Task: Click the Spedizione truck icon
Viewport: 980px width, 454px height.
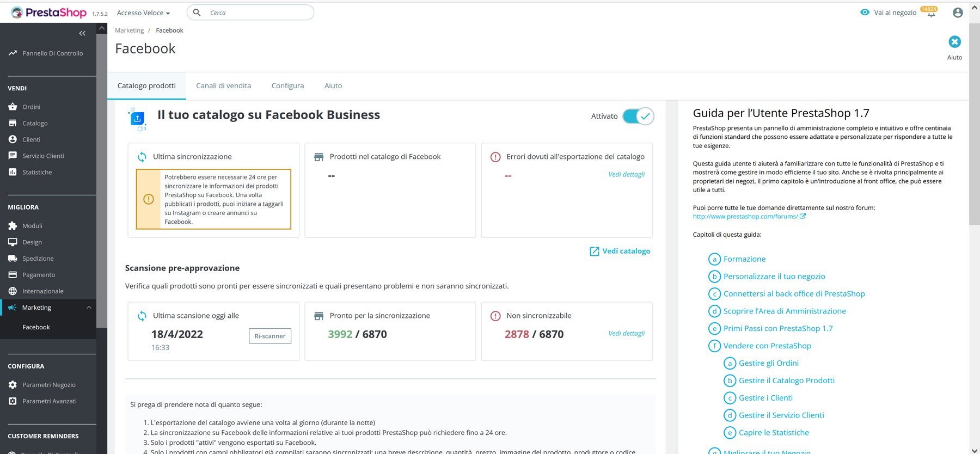Action: [x=13, y=259]
